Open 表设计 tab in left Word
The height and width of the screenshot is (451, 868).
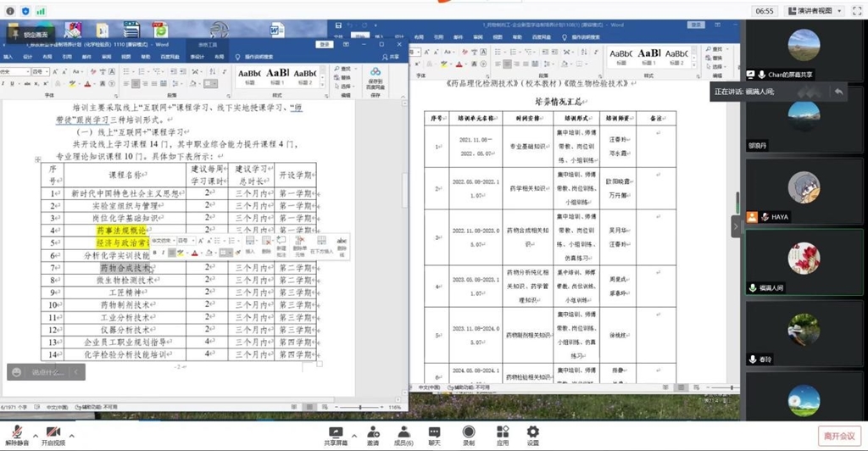tap(197, 57)
